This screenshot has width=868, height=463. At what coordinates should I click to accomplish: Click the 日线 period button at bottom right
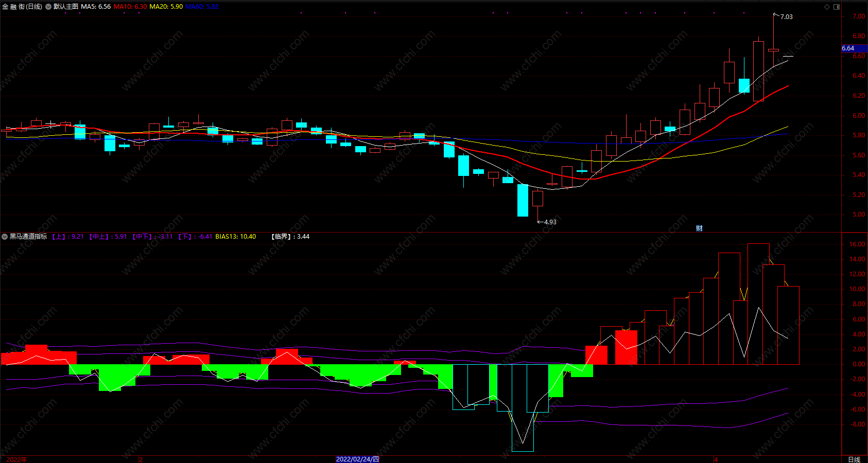click(x=854, y=459)
